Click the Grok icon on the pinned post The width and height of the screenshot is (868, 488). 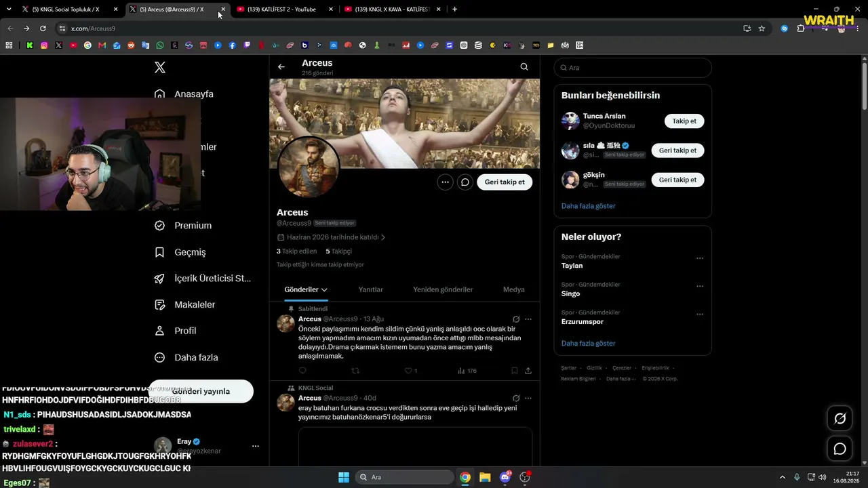[x=516, y=319]
